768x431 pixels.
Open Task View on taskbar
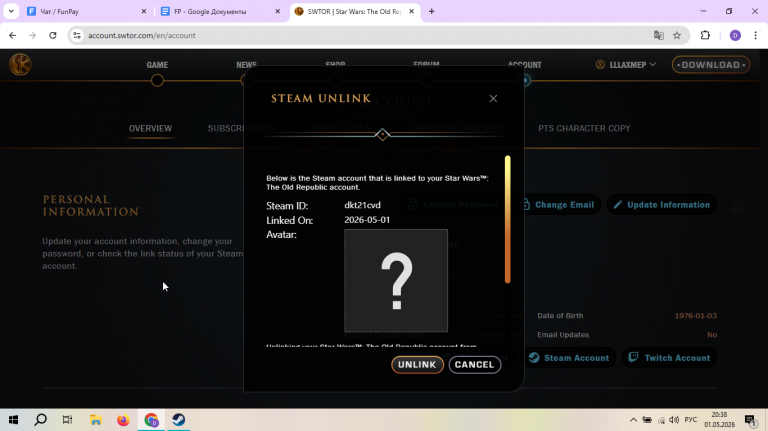click(x=68, y=420)
